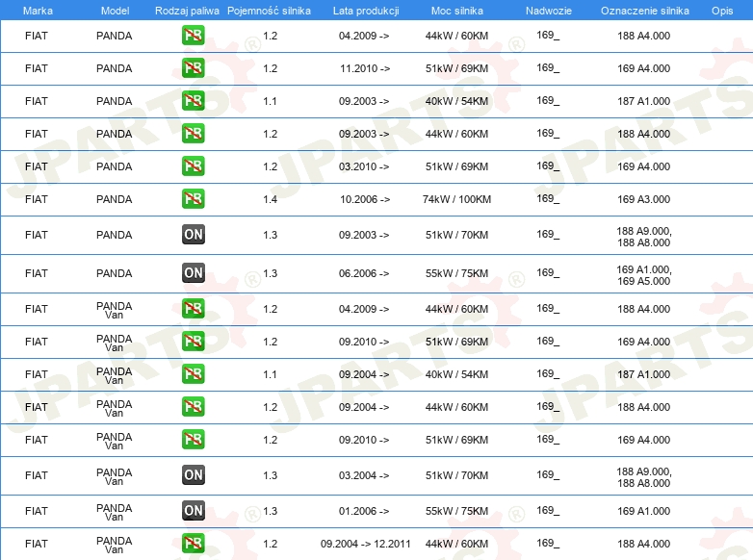Click 187 A1.000 in the PANDA Van row
The width and height of the screenshot is (753, 560).
643,374
